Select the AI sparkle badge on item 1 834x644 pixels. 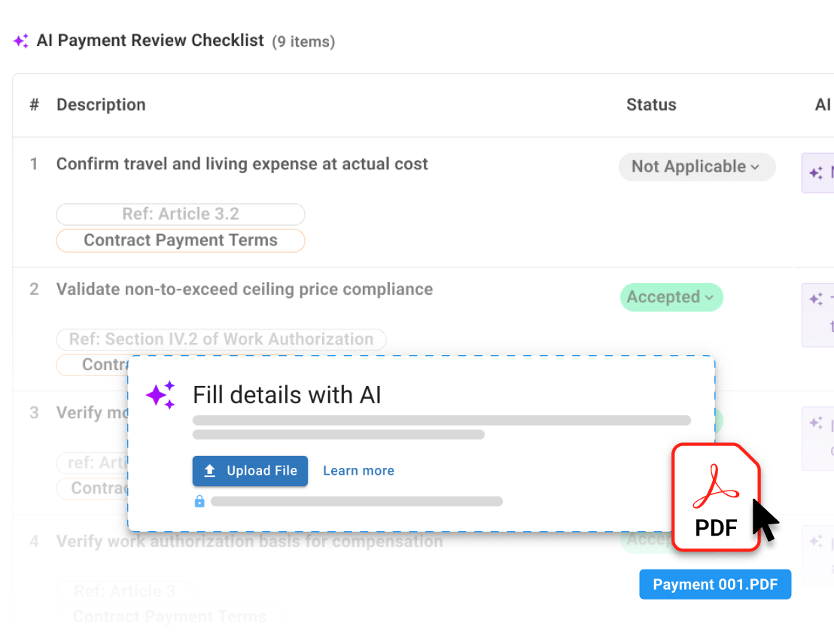pyautogui.click(x=817, y=173)
